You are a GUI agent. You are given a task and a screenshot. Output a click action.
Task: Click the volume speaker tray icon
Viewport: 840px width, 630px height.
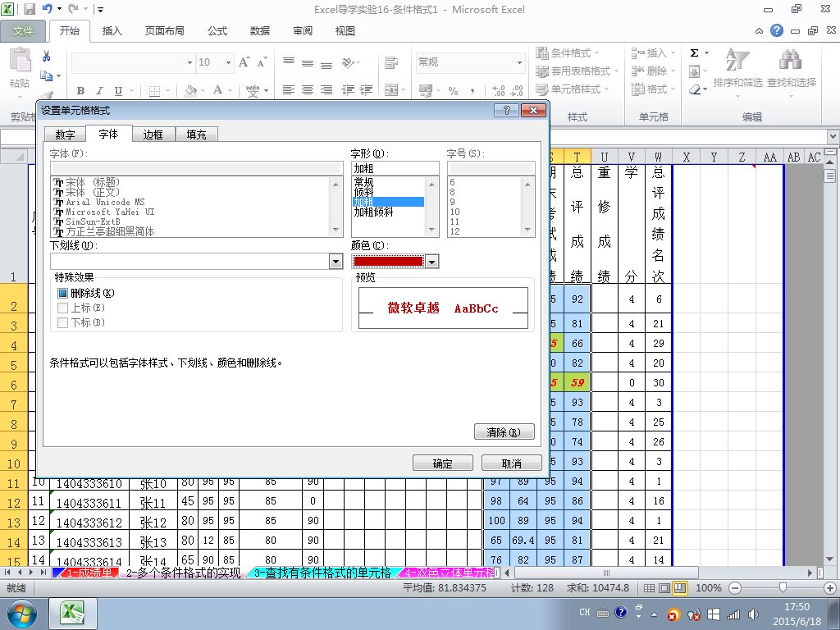point(753,614)
